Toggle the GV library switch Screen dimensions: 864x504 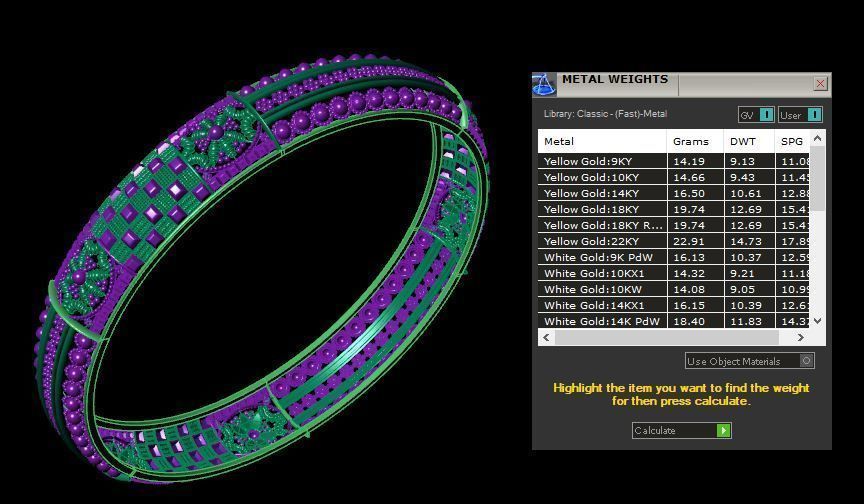pyautogui.click(x=756, y=115)
